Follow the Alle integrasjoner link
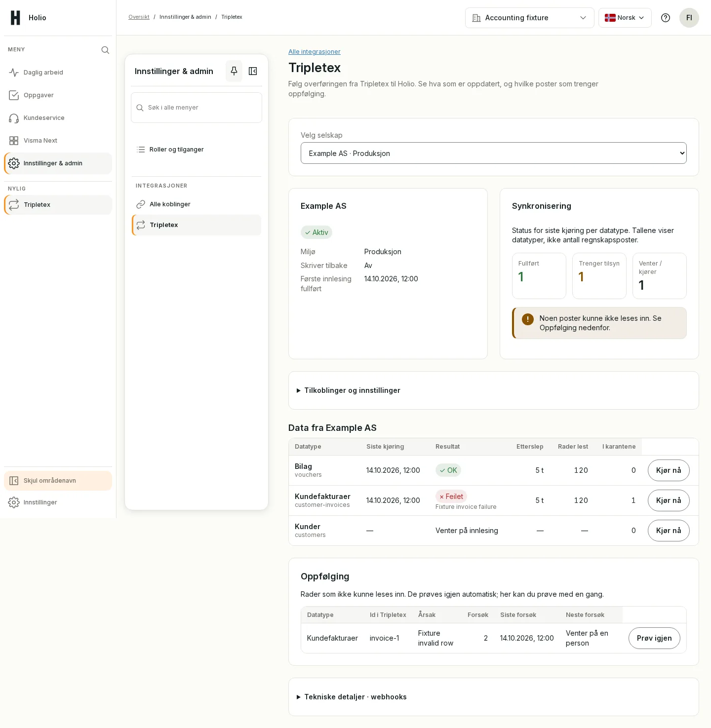 tap(315, 52)
